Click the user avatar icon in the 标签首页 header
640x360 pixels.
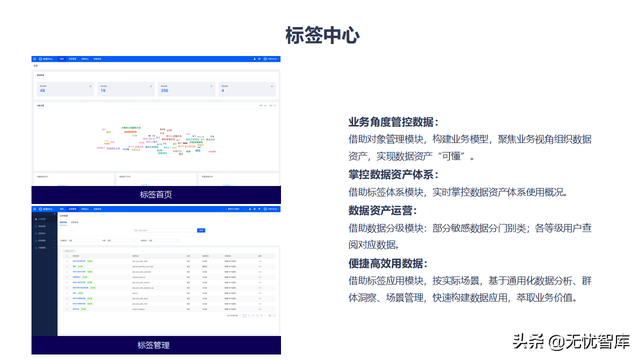coord(265,59)
